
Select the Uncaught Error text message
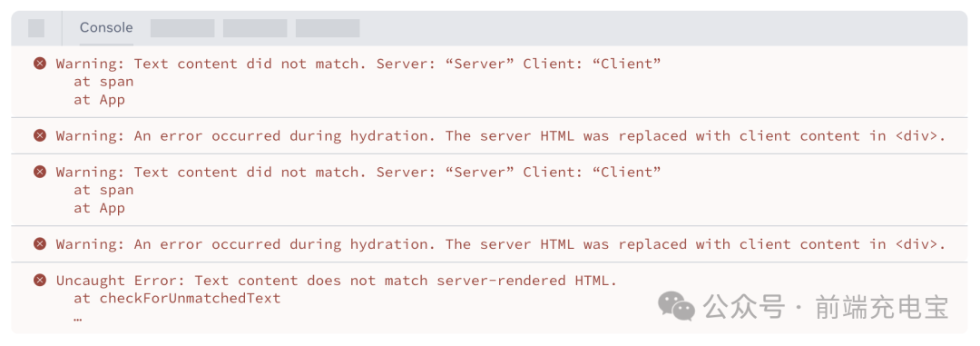pyautogui.click(x=337, y=281)
